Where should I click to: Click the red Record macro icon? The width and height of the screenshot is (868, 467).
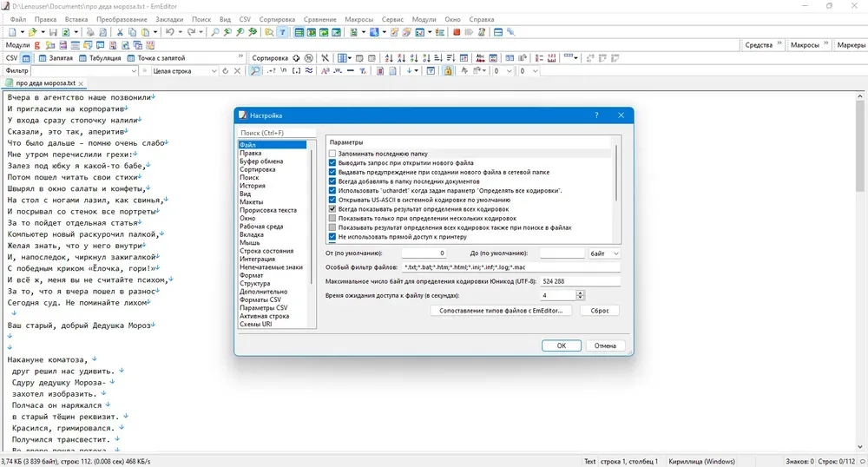457,32
